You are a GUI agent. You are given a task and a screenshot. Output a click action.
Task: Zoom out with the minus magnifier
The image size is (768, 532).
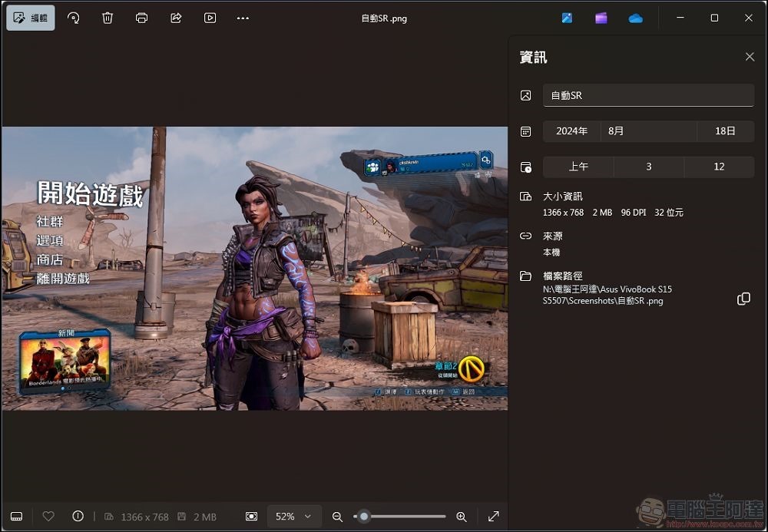tap(337, 517)
